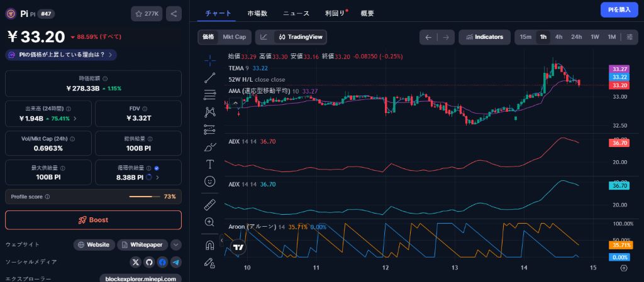Show info for 最大供給量
644x282 pixels.
point(62,168)
